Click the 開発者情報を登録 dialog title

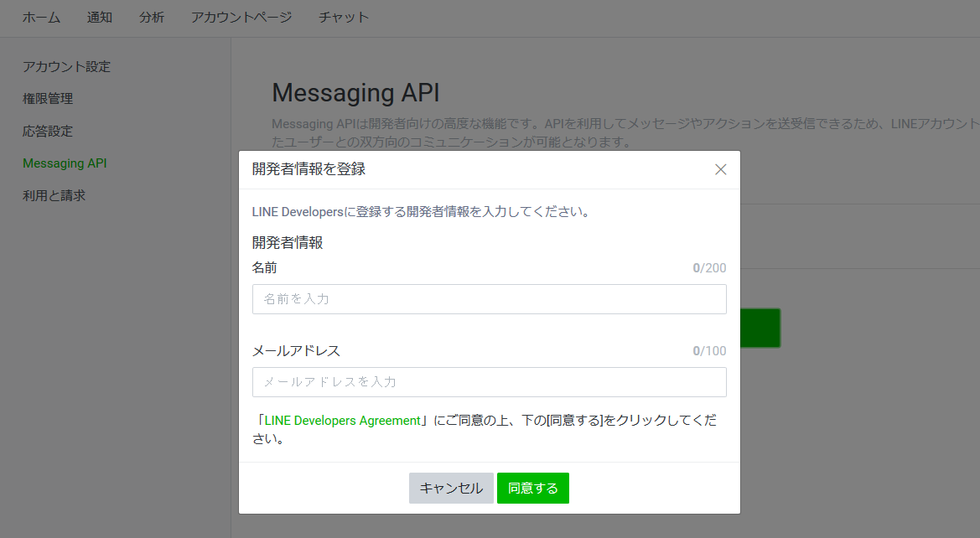309,169
